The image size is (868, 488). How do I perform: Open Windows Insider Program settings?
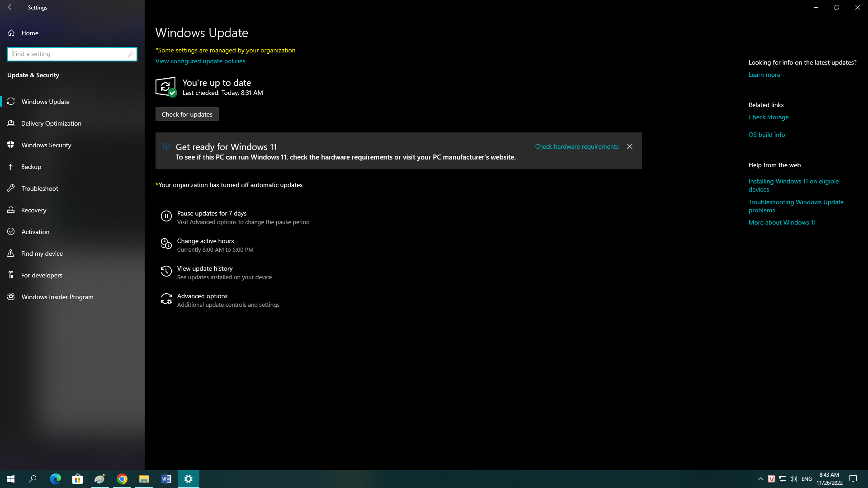tap(57, 296)
